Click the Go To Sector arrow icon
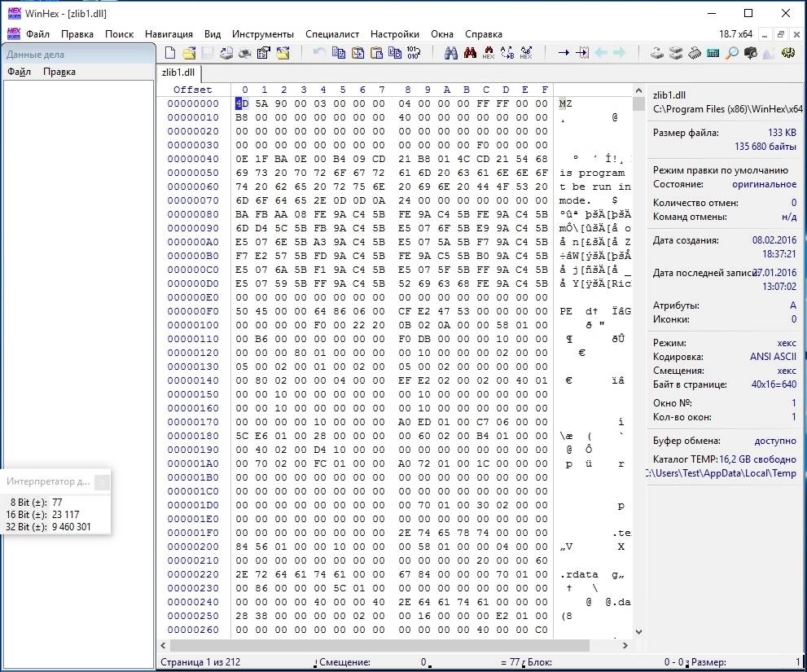Image resolution: width=807 pixels, height=672 pixels. click(582, 52)
